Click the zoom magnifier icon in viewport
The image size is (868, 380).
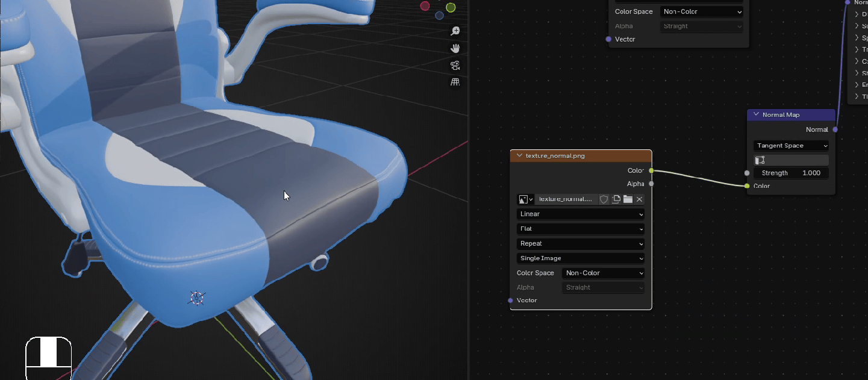click(x=455, y=31)
